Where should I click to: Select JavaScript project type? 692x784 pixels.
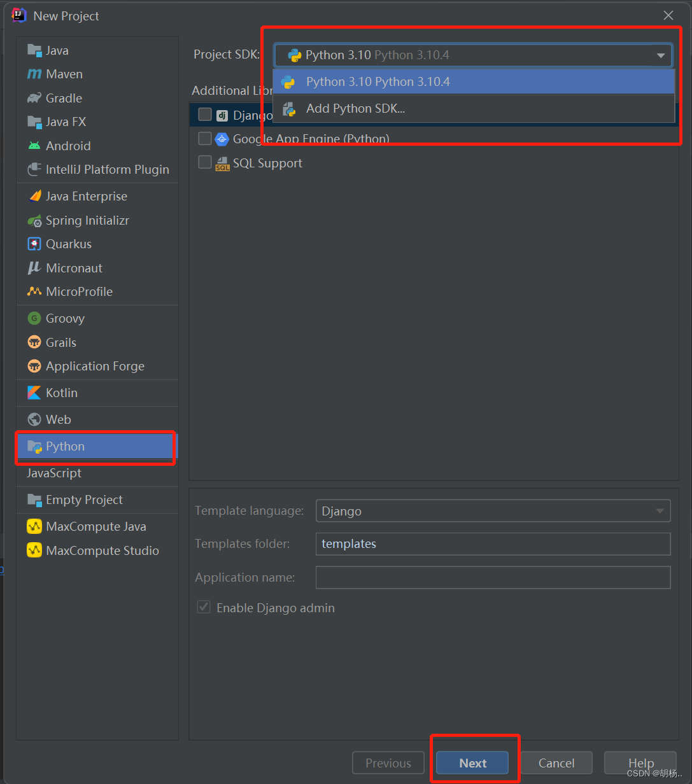(x=54, y=473)
